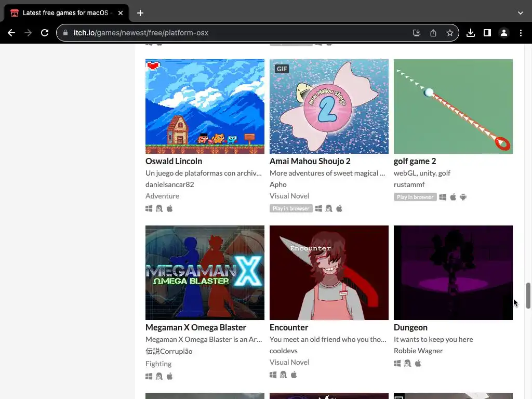Visit author Apho's page
Screen dimensions: 532x399
(278, 184)
